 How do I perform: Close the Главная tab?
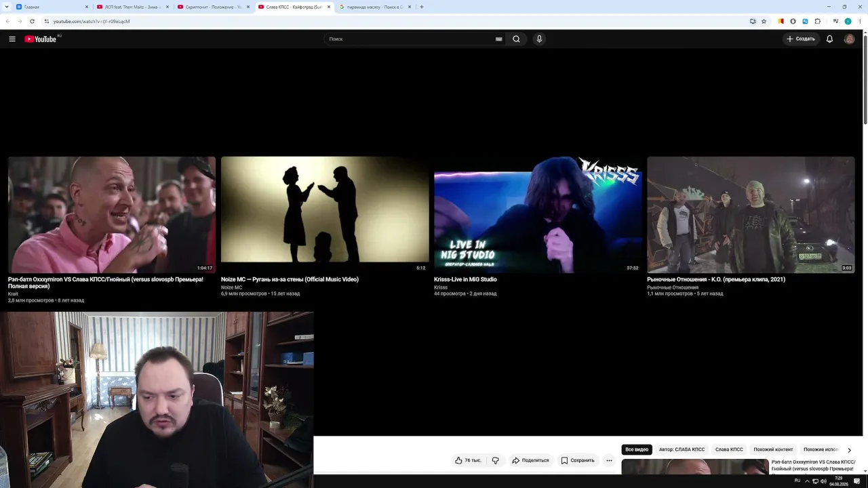(87, 7)
